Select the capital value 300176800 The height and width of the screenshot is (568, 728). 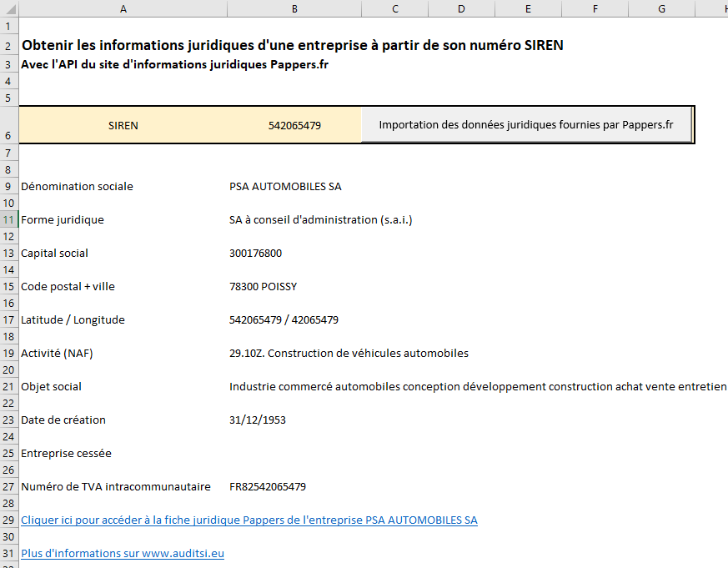point(255,253)
